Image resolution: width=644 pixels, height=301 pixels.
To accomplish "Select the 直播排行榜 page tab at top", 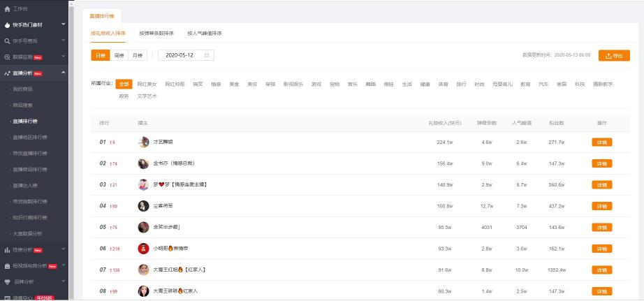I will tap(102, 17).
